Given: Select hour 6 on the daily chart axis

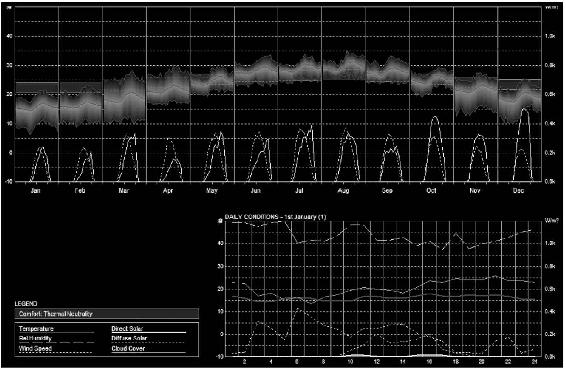Looking at the screenshot, I should [x=297, y=361].
